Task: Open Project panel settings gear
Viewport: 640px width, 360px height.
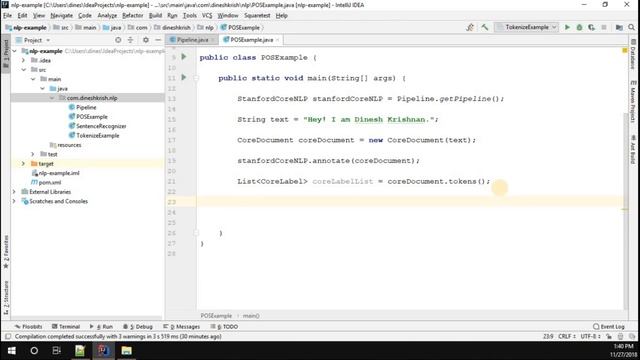Action: [x=146, y=40]
